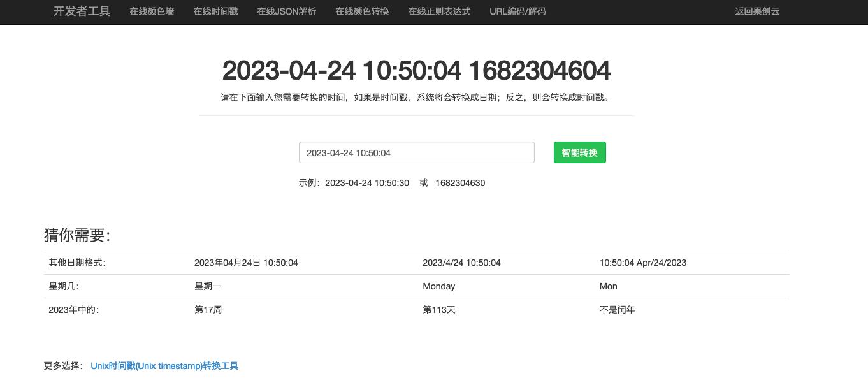This screenshot has height=378, width=868.
Task: Select the 在线时间戳 nav item
Action: click(215, 11)
